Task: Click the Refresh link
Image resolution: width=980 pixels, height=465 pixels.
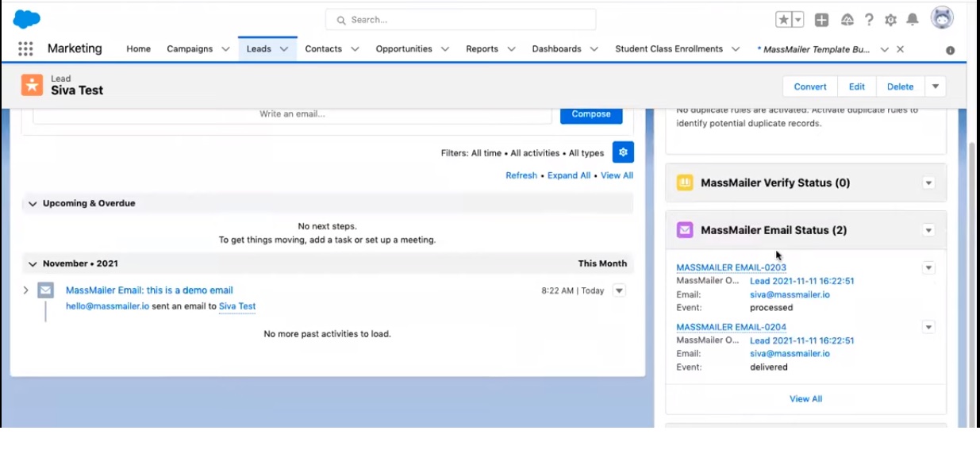Action: pyautogui.click(x=521, y=175)
